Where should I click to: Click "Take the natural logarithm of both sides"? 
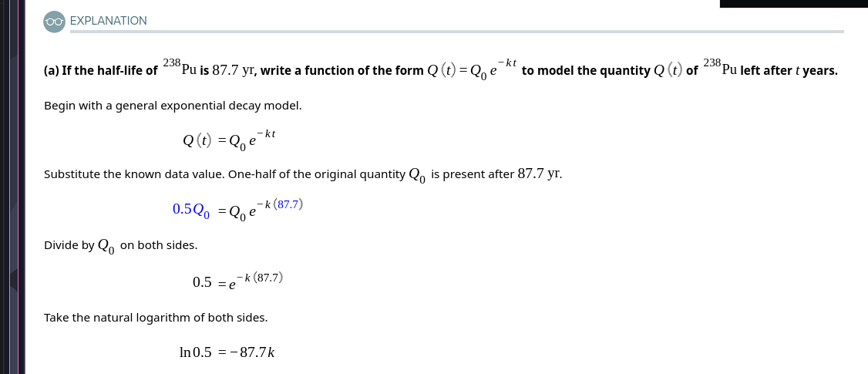(156, 318)
